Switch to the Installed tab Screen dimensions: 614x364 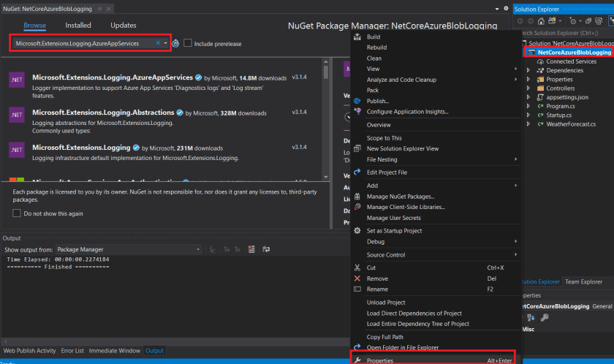tap(78, 26)
